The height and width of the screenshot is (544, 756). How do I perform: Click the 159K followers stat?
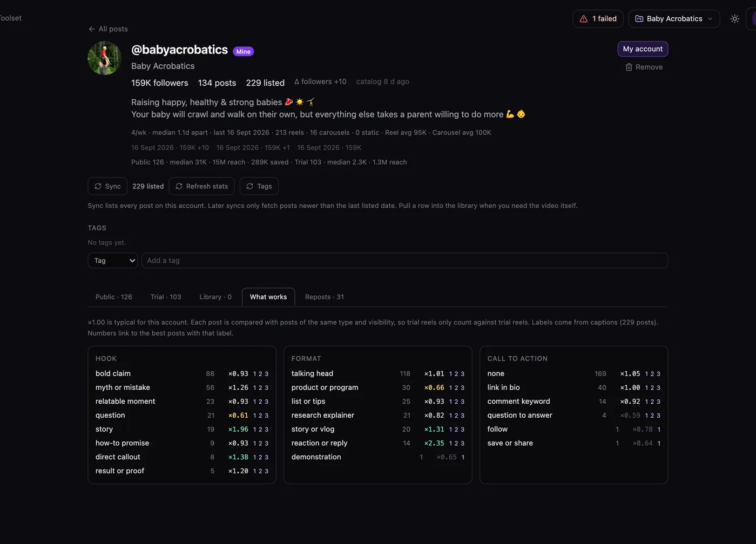(160, 83)
